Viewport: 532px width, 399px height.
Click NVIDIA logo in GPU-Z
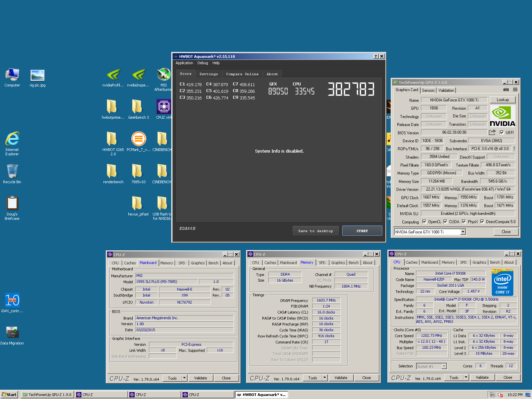pos(502,116)
